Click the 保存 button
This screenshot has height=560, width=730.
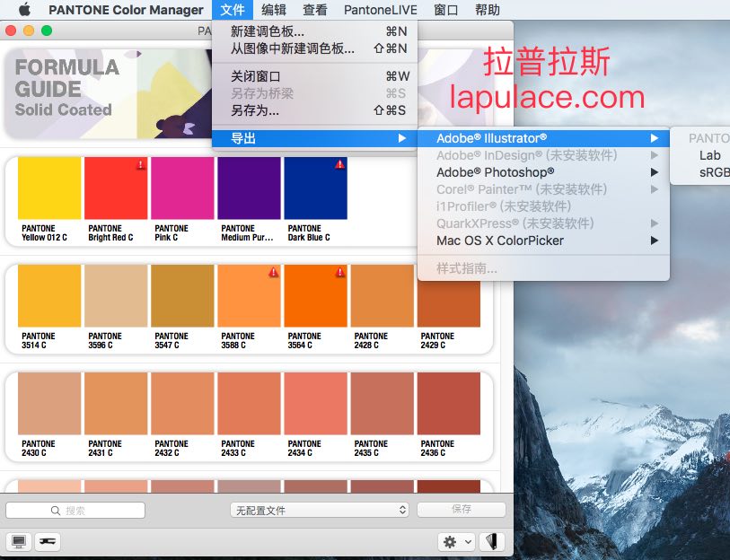461,510
